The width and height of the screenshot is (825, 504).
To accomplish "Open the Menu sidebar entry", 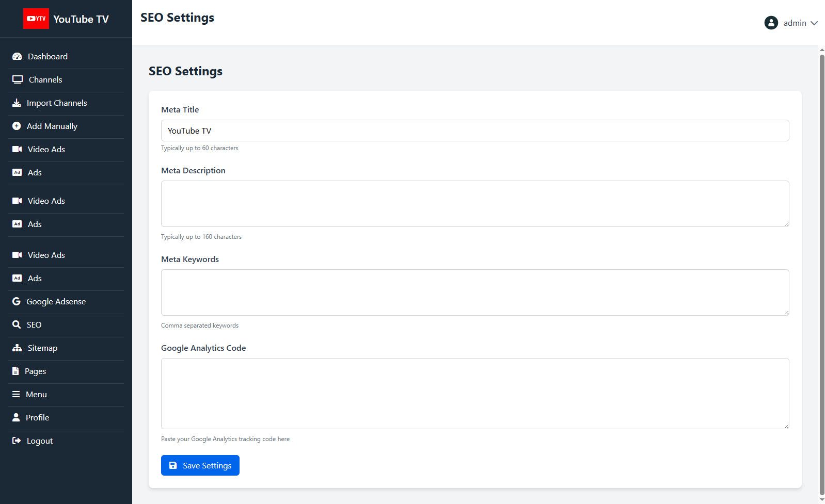I will point(36,395).
